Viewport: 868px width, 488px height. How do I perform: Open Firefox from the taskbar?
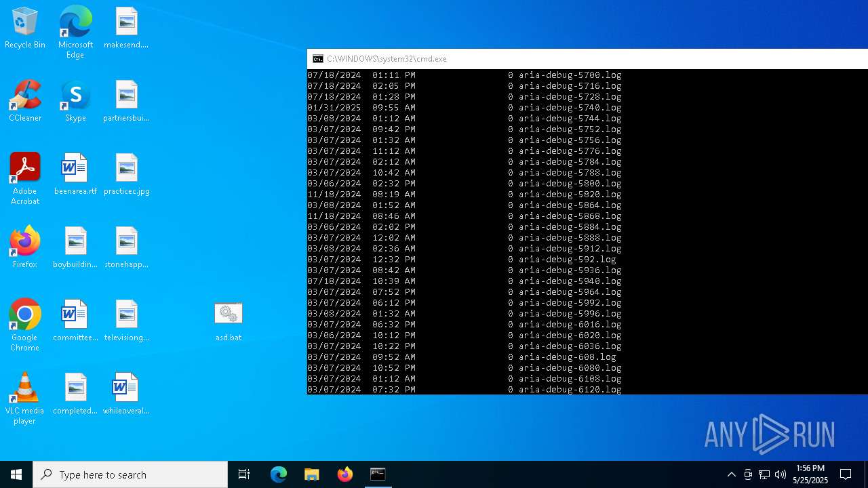click(344, 474)
